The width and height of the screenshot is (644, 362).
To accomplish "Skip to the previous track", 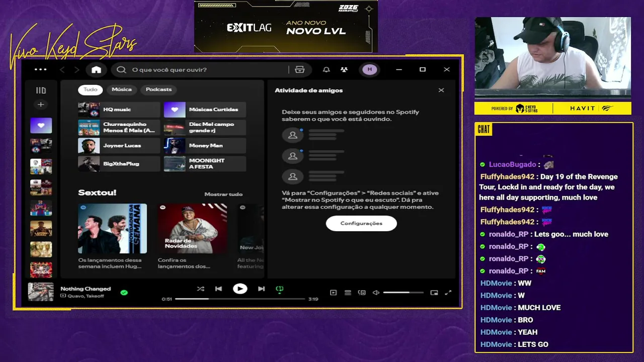I will (218, 289).
